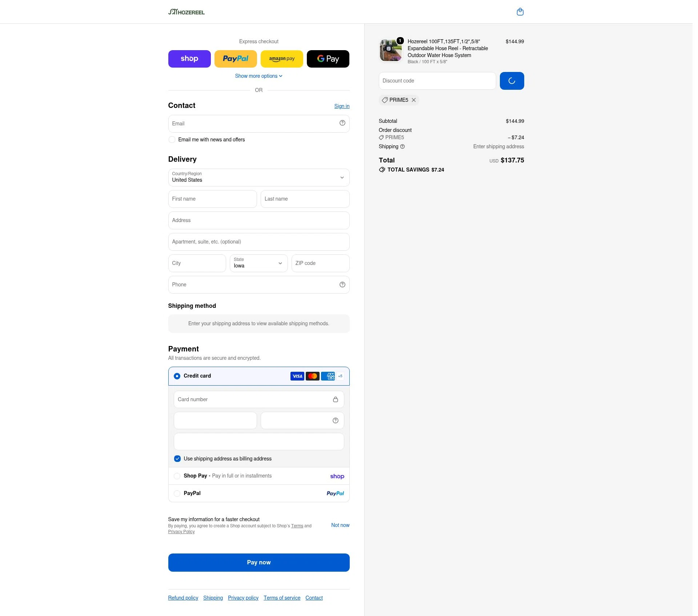Click the +5 more card brands badge
The height and width of the screenshot is (616, 698).
[x=340, y=376]
